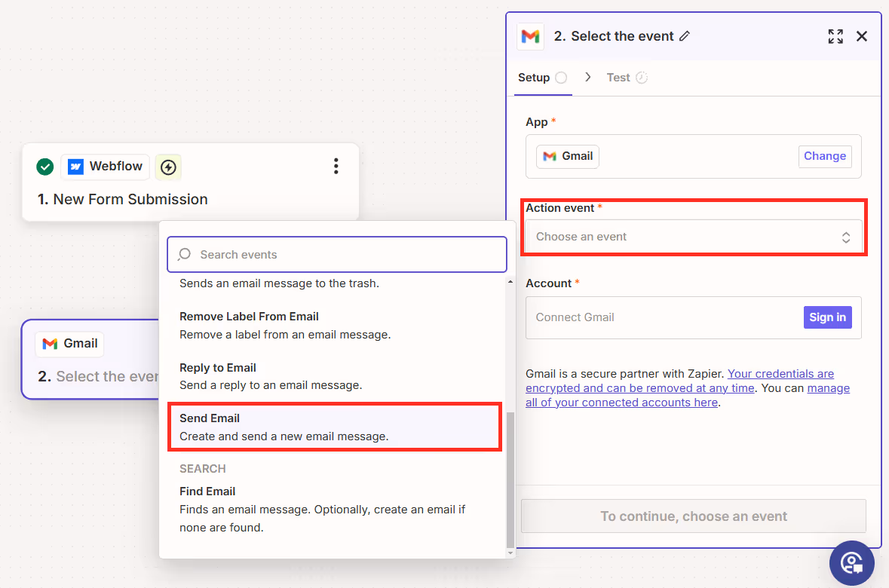
Task: Click the events list scrollbar thumb
Action: point(510,479)
